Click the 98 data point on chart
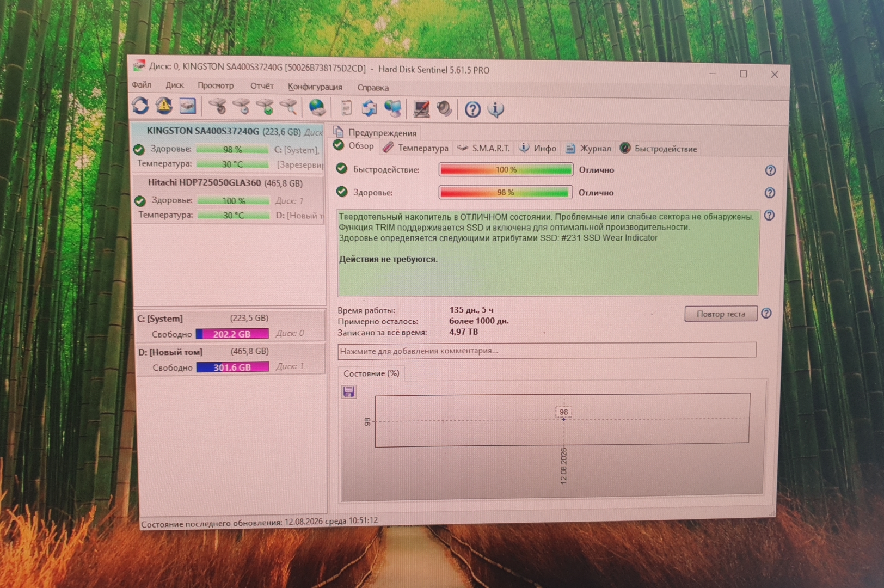884x588 pixels. coord(563,419)
